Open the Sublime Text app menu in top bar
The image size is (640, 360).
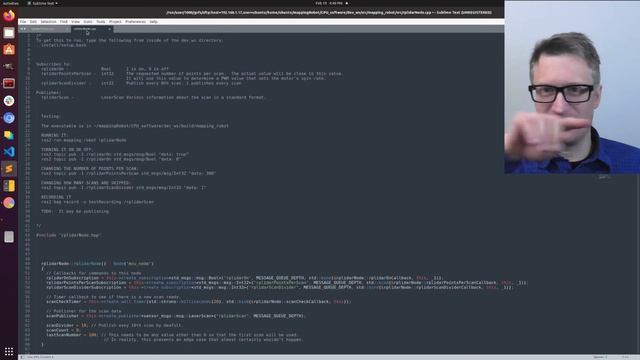[42, 3]
